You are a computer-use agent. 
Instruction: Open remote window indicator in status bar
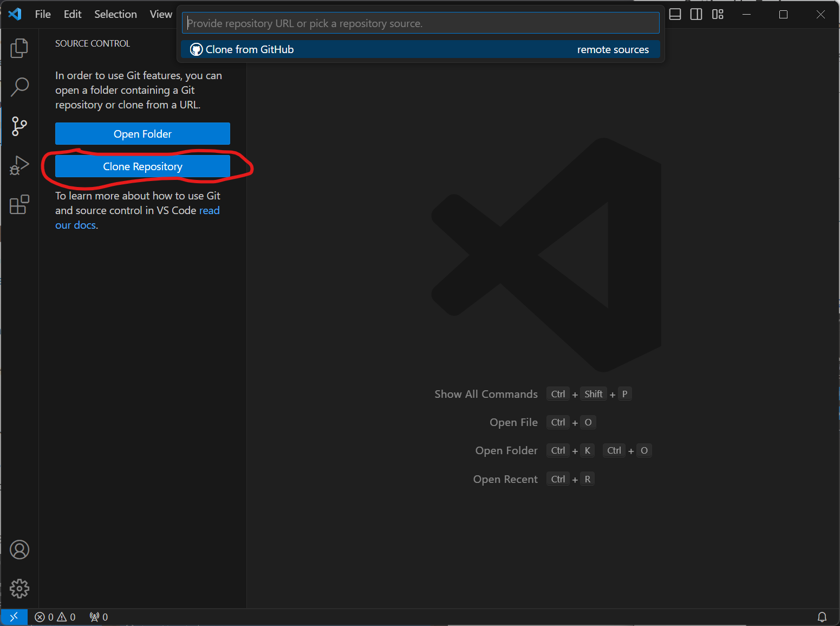tap(14, 617)
